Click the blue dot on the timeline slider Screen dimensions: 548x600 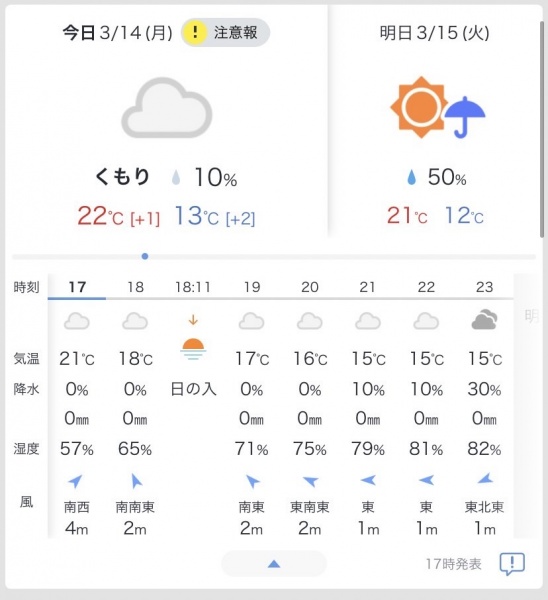coord(145,256)
